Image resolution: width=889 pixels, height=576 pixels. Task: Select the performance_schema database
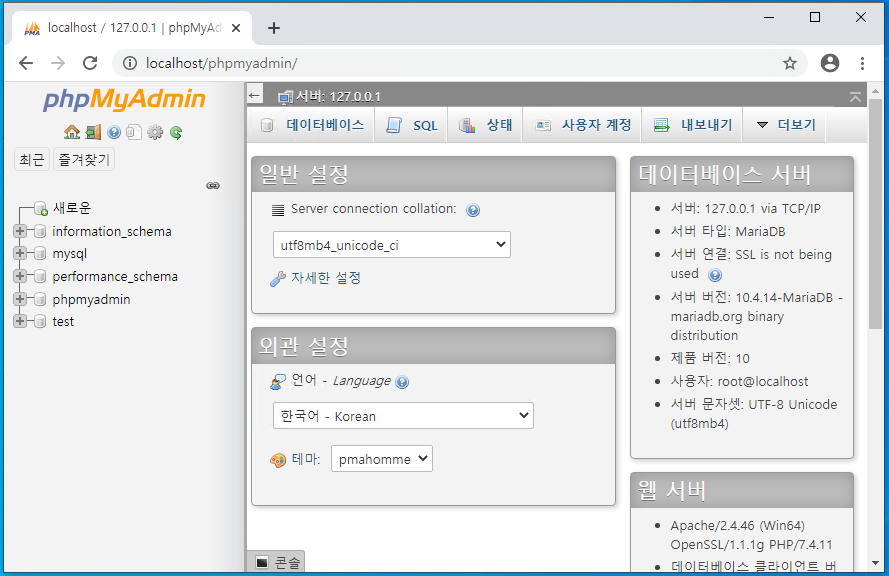[x=115, y=276]
